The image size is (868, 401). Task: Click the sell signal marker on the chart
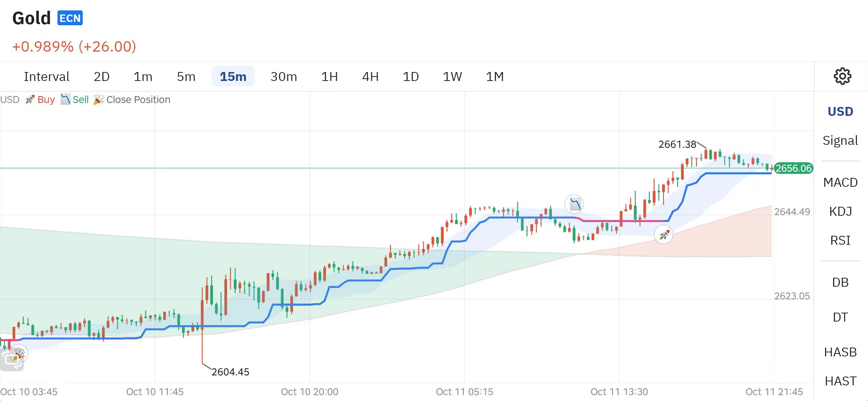point(574,204)
